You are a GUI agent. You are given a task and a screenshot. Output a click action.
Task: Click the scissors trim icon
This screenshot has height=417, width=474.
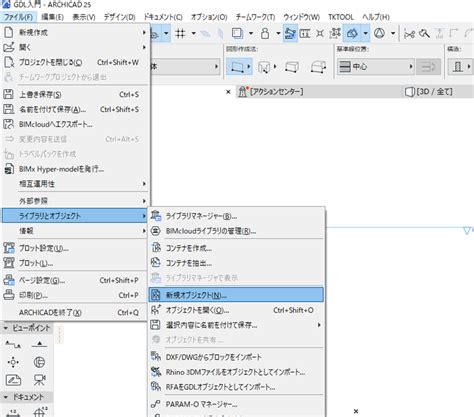coord(409,34)
